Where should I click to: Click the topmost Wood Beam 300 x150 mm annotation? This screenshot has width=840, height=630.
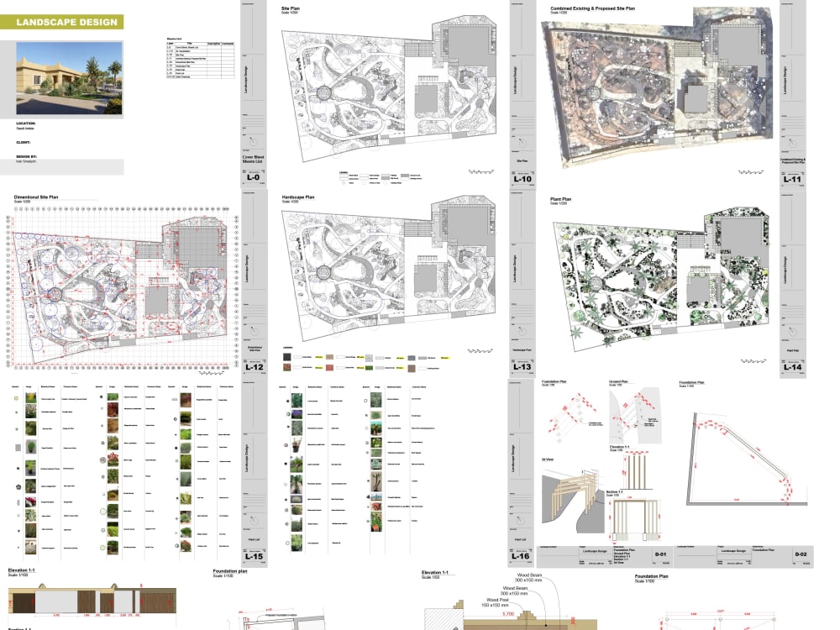528,577
